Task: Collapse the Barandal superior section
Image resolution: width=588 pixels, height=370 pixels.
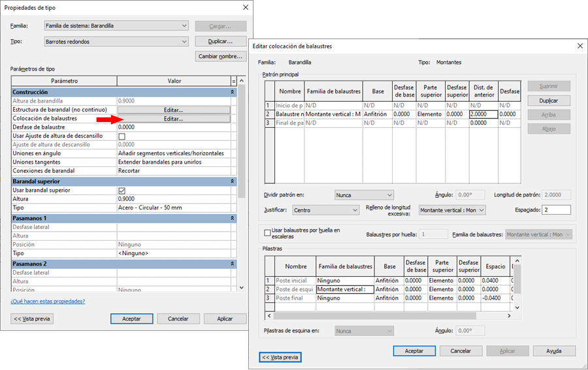Action: pyautogui.click(x=233, y=181)
